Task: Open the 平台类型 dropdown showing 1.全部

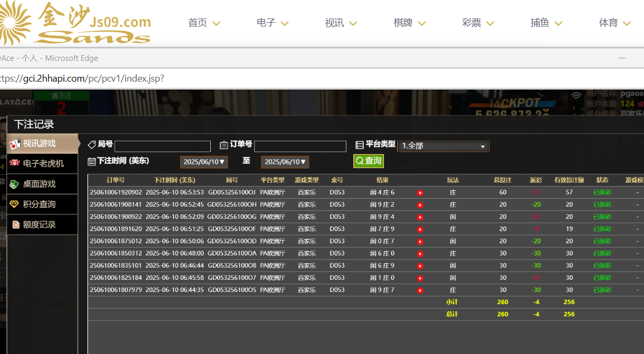Action: (x=443, y=146)
